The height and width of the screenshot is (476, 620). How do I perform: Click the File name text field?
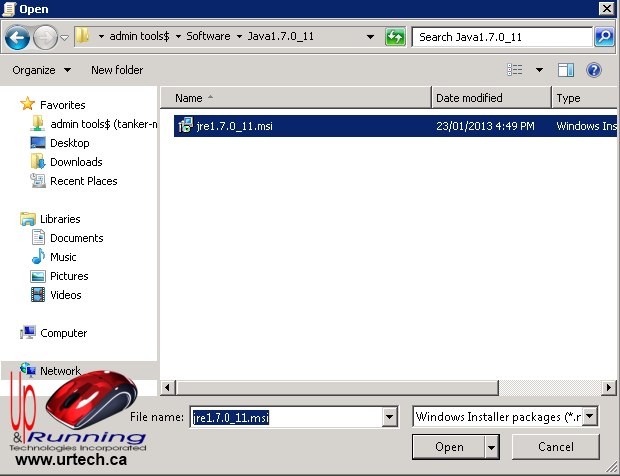[285, 417]
